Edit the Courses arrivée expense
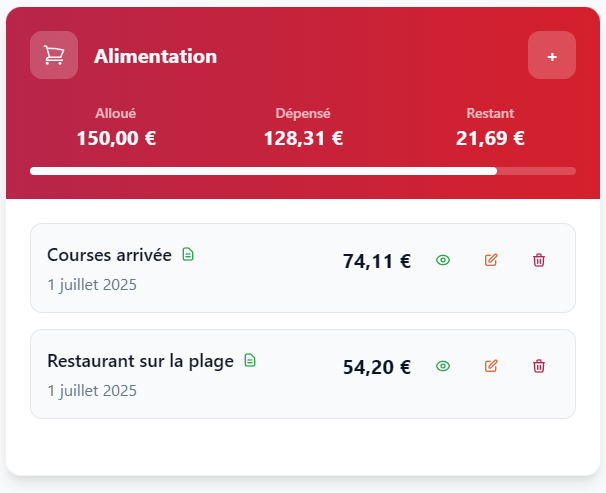 (x=491, y=260)
